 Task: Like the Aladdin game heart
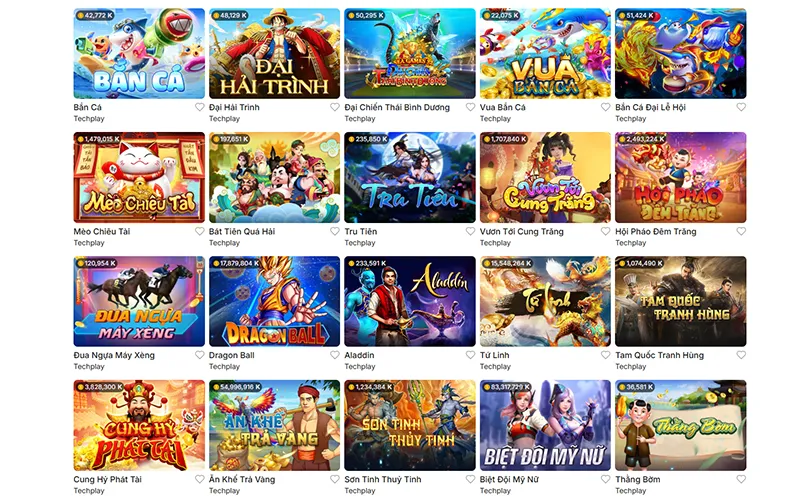pyautogui.click(x=470, y=355)
